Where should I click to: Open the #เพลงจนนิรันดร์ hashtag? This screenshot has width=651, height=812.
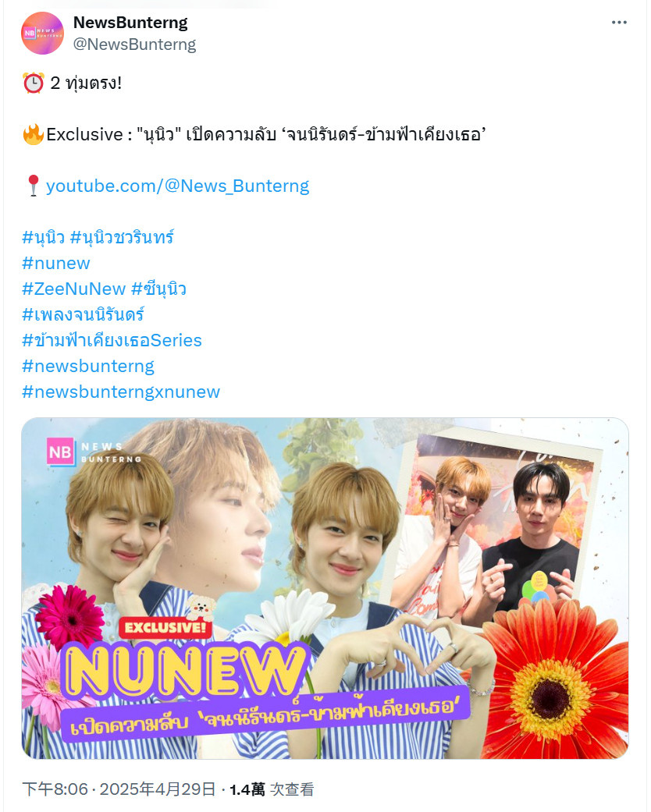pos(83,314)
